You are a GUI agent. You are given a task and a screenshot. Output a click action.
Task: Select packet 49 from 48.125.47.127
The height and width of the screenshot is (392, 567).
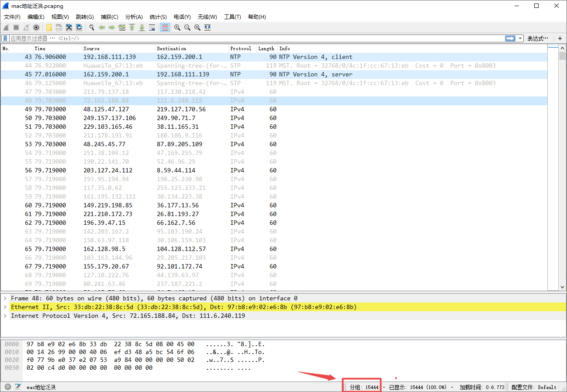click(x=274, y=109)
